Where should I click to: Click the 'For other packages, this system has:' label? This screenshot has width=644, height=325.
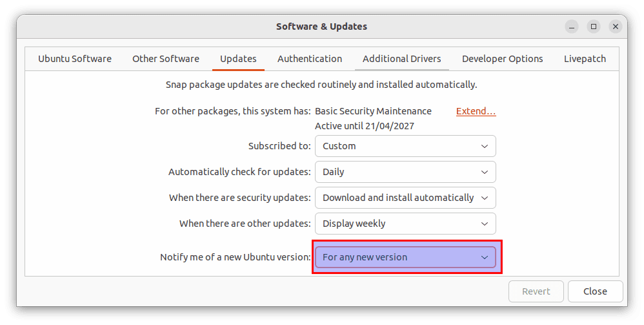(x=233, y=111)
